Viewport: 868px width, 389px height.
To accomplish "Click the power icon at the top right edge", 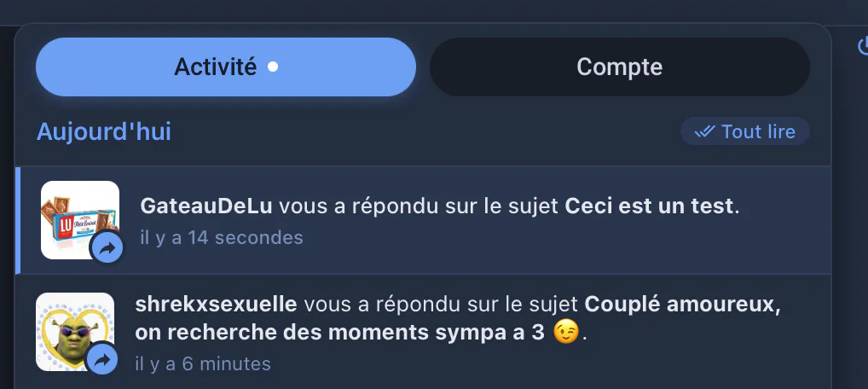I will (x=863, y=46).
